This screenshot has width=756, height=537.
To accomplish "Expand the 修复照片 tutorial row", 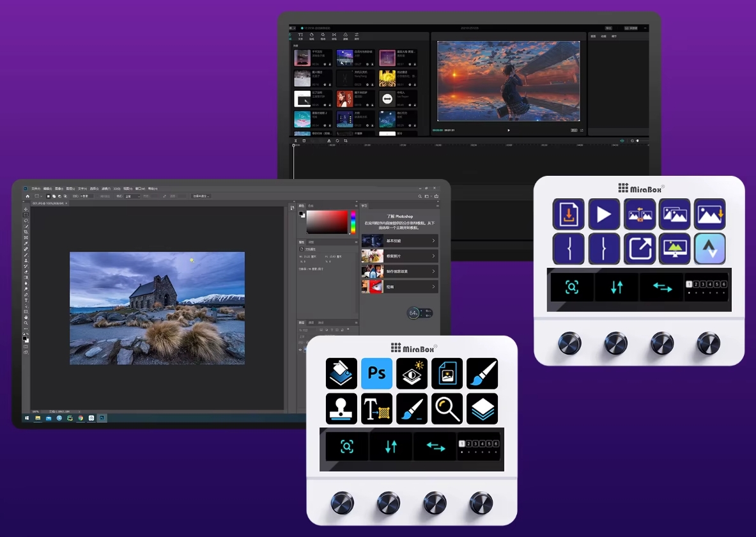I will (x=399, y=256).
